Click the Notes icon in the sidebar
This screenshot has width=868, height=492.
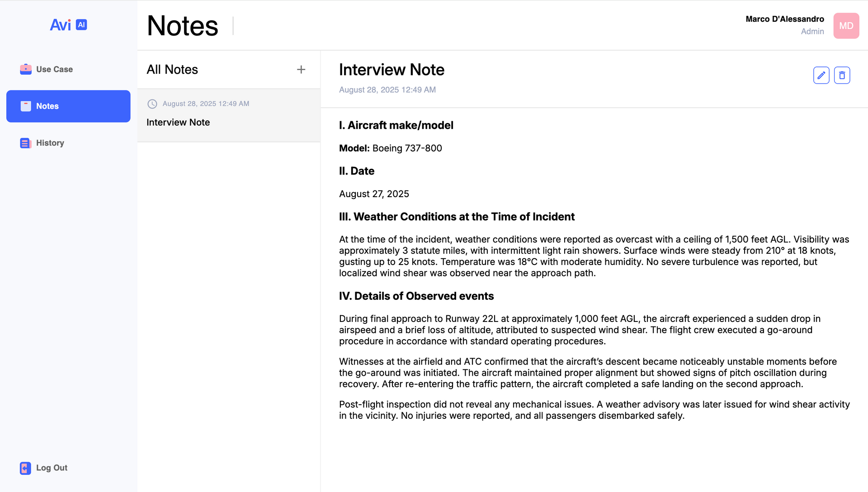point(26,106)
